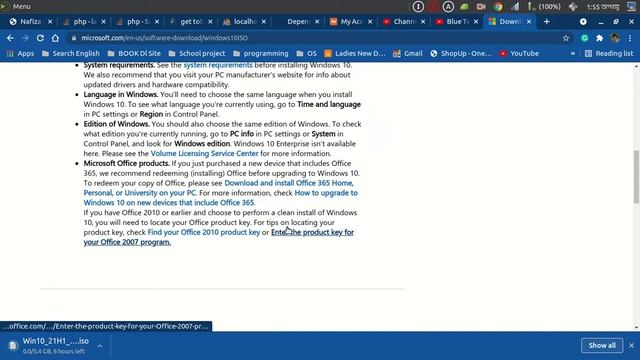Go forward to the next page
Screen dimensions: 640x360
tap(25, 38)
